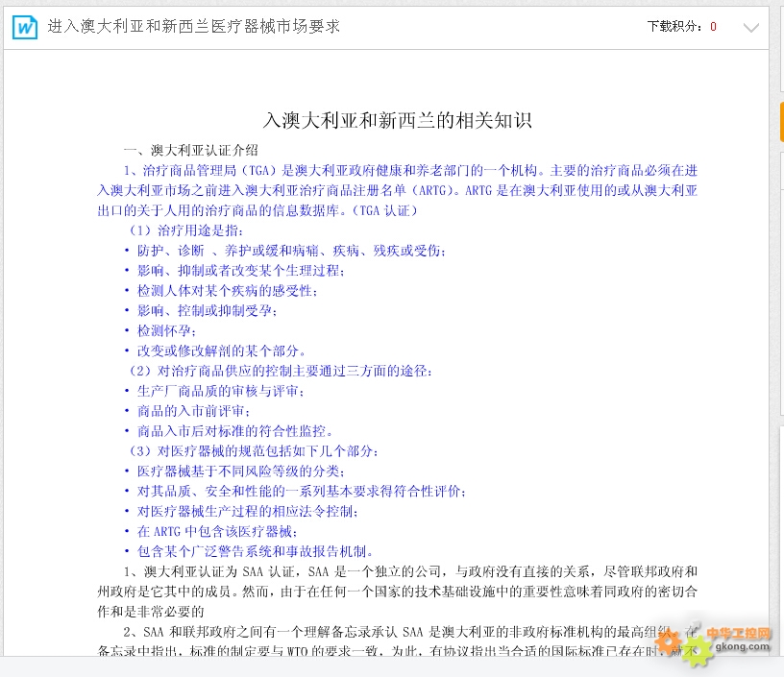Click the bullet 包含某个广泛警告系统和事故报告机制
The image size is (784, 677).
pos(249,551)
